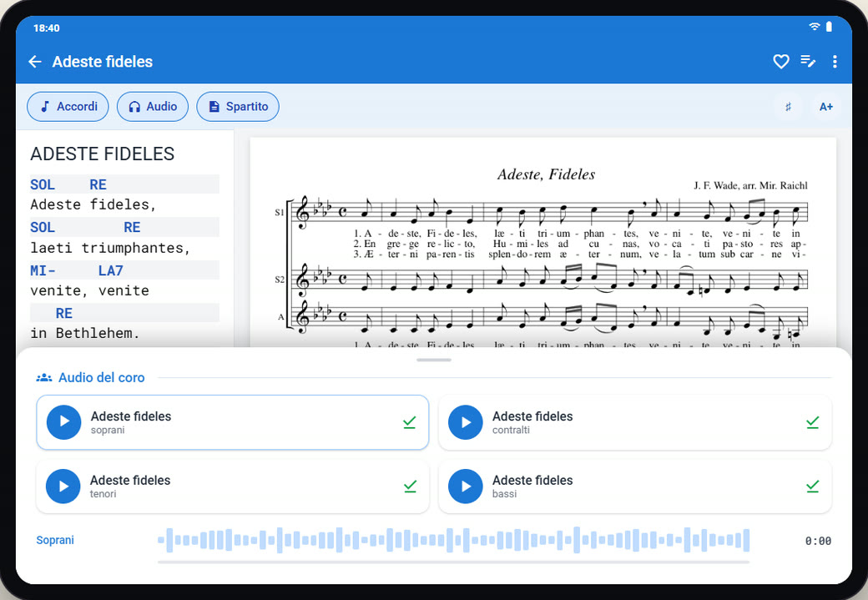Select the 'Adeste fideles' tenori card title

pos(130,481)
